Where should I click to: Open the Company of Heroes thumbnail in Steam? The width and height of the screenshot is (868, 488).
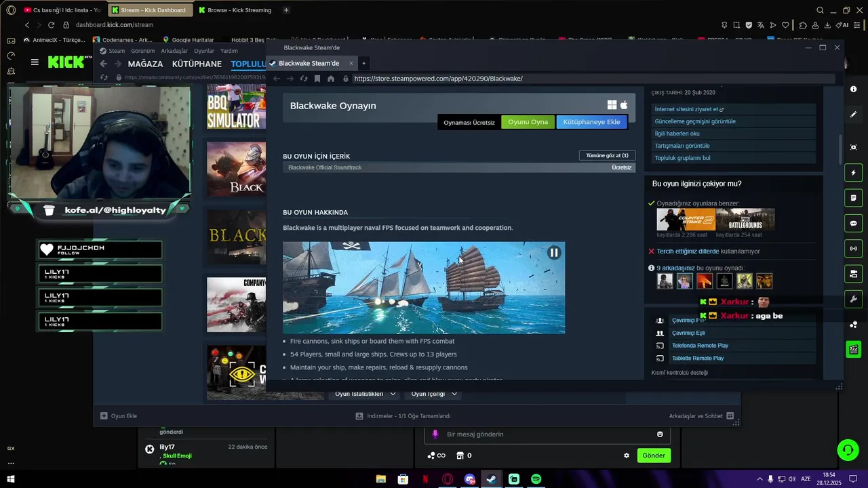[x=236, y=304]
